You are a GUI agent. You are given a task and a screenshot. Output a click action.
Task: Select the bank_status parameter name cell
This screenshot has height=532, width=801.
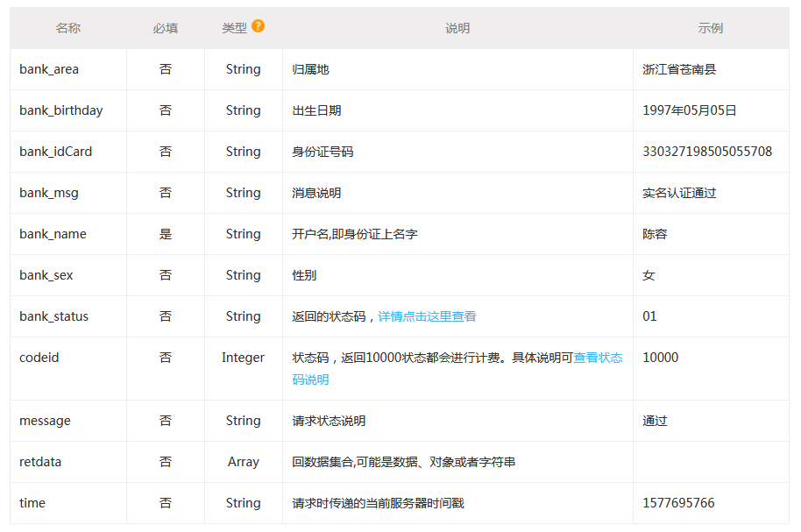(x=53, y=316)
